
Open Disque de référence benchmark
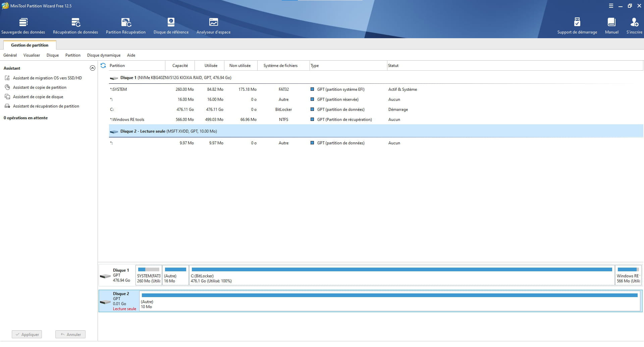coord(171,26)
